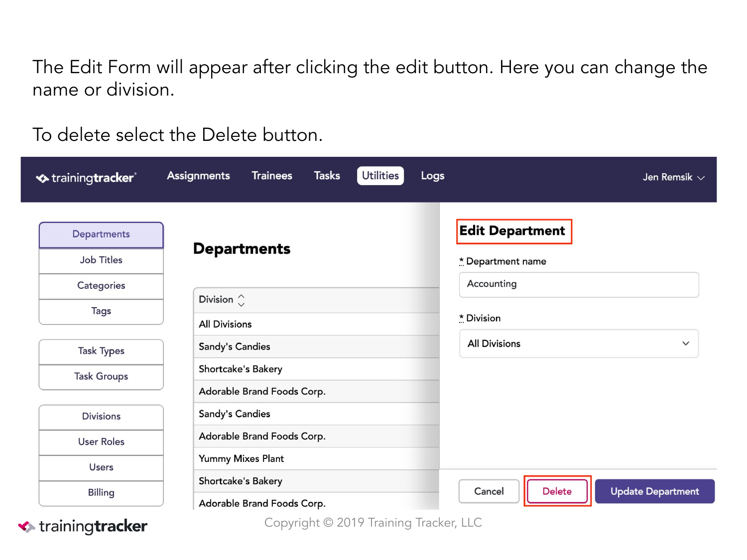Click the Cancel button
The height and width of the screenshot is (560, 747).
489,491
